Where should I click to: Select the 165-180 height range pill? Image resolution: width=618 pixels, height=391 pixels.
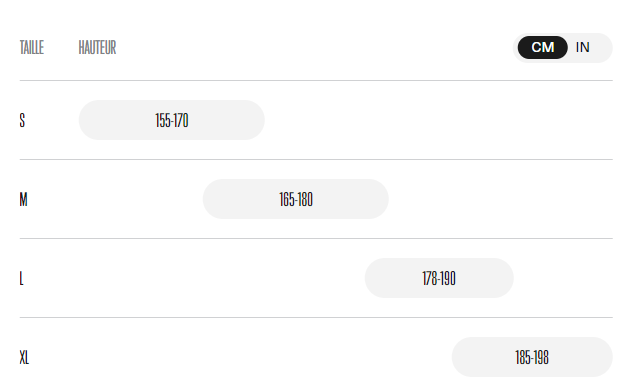296,199
